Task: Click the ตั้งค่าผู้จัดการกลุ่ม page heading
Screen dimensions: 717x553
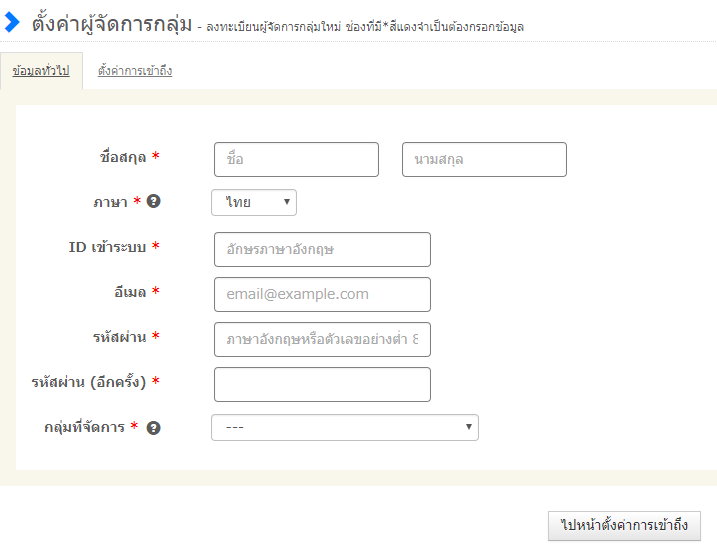Action: [x=111, y=23]
